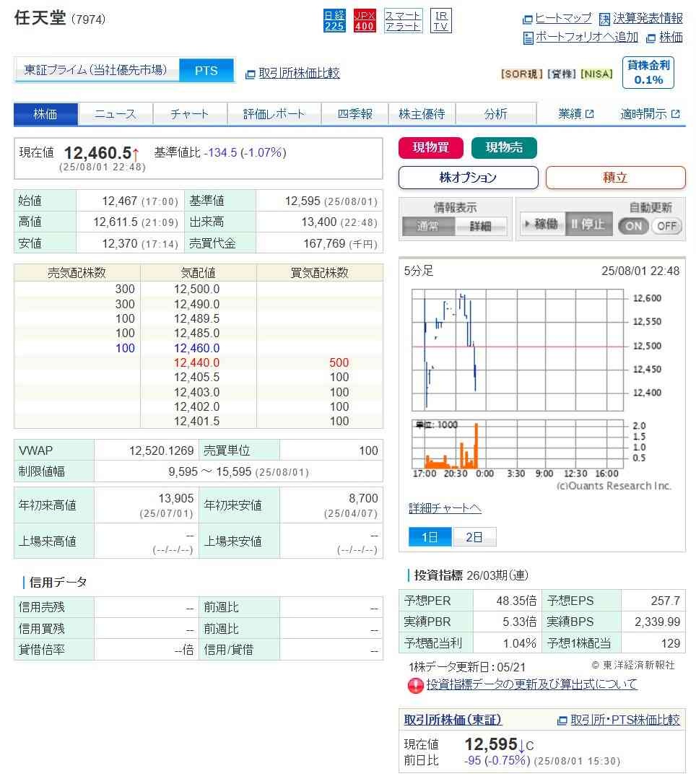Click the current price 12,460.5
The width and height of the screenshot is (696, 784).
point(97,152)
